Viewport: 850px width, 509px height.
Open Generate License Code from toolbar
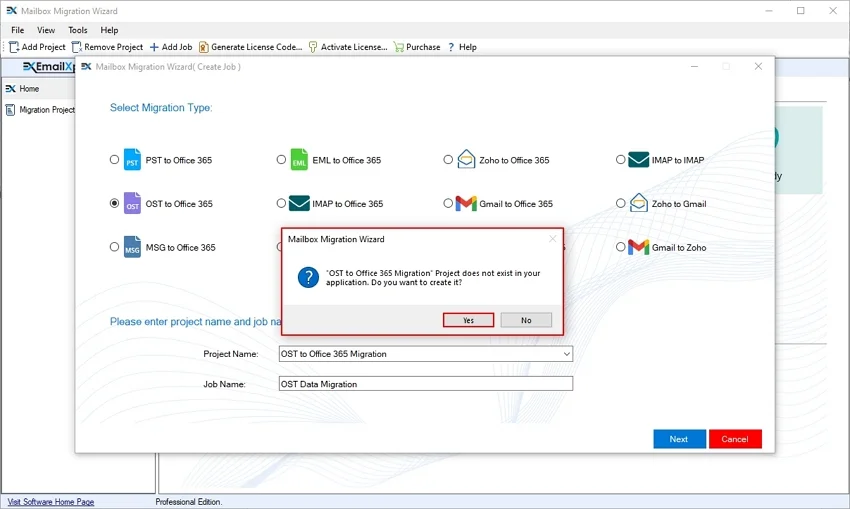204,47
